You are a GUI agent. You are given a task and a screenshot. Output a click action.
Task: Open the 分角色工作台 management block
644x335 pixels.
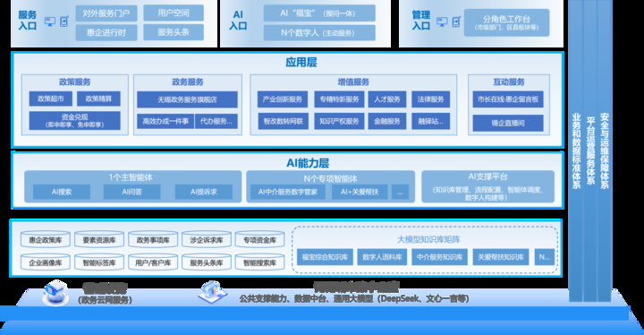coord(506,22)
